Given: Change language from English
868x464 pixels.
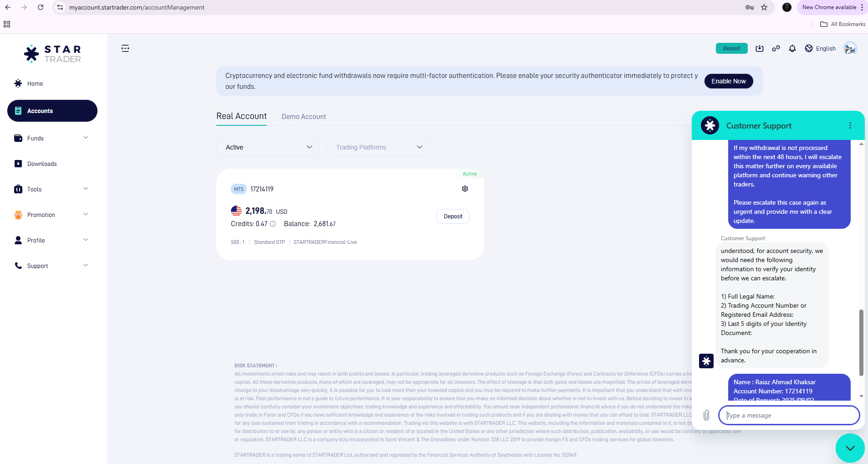Looking at the screenshot, I should click(820, 48).
